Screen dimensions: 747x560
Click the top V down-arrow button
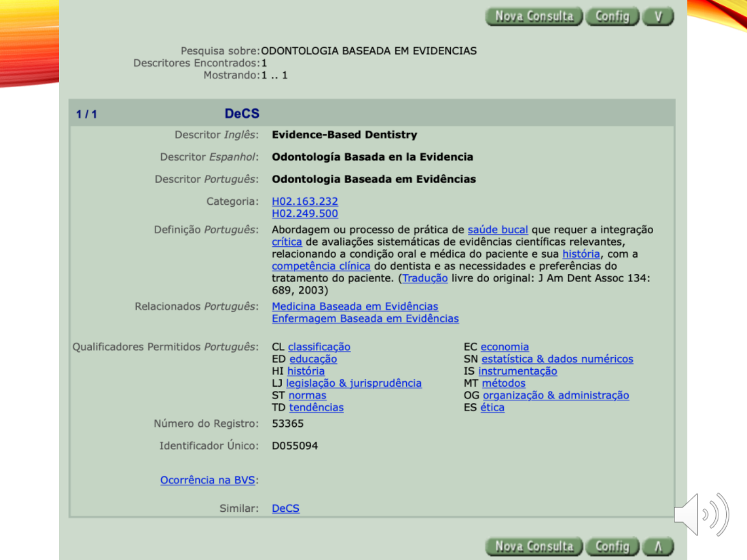pos(658,17)
